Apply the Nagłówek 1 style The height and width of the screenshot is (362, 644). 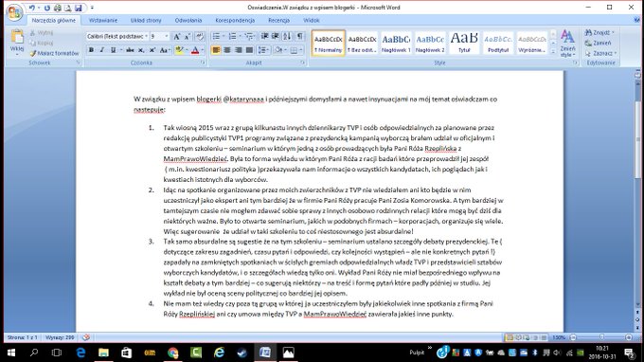click(396, 43)
